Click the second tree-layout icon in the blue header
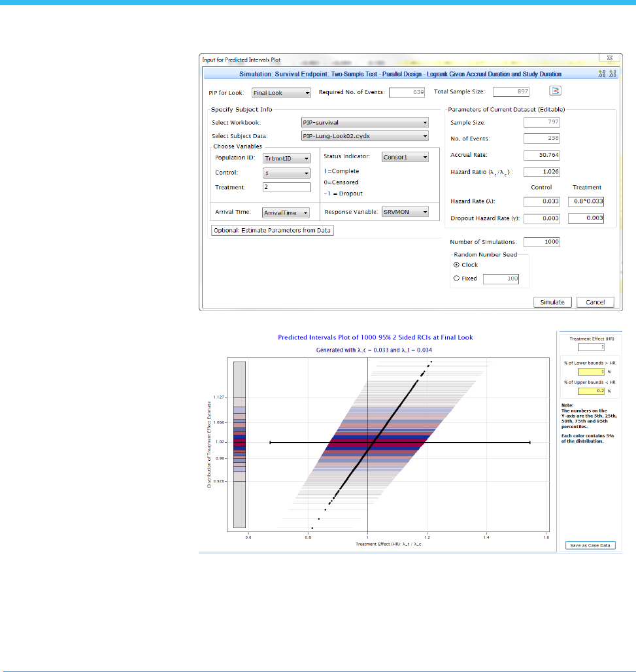The width and height of the screenshot is (636, 672). (612, 74)
